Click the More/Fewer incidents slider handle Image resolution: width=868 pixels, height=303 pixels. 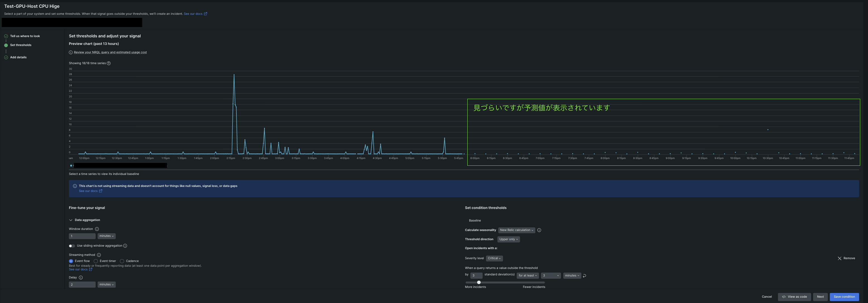pyautogui.click(x=479, y=282)
